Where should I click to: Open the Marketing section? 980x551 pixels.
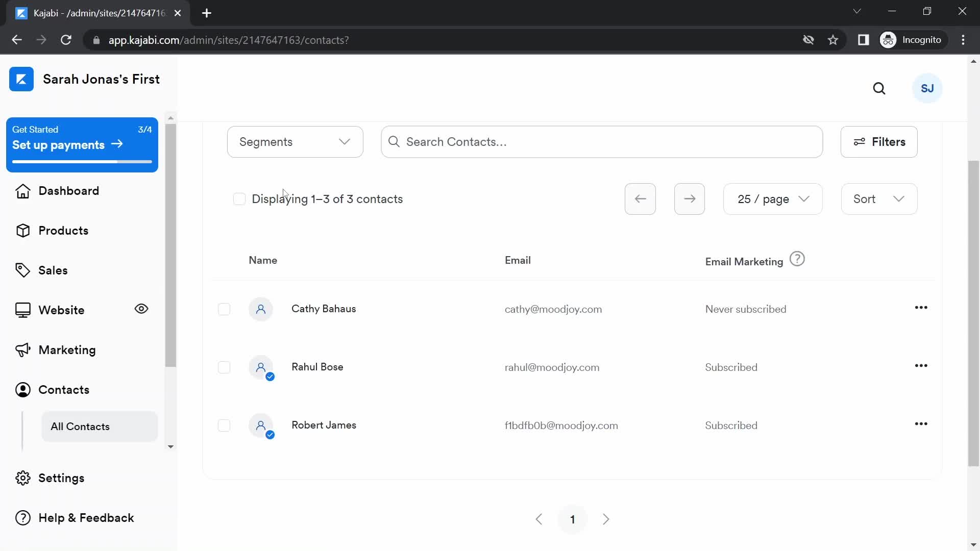67,350
